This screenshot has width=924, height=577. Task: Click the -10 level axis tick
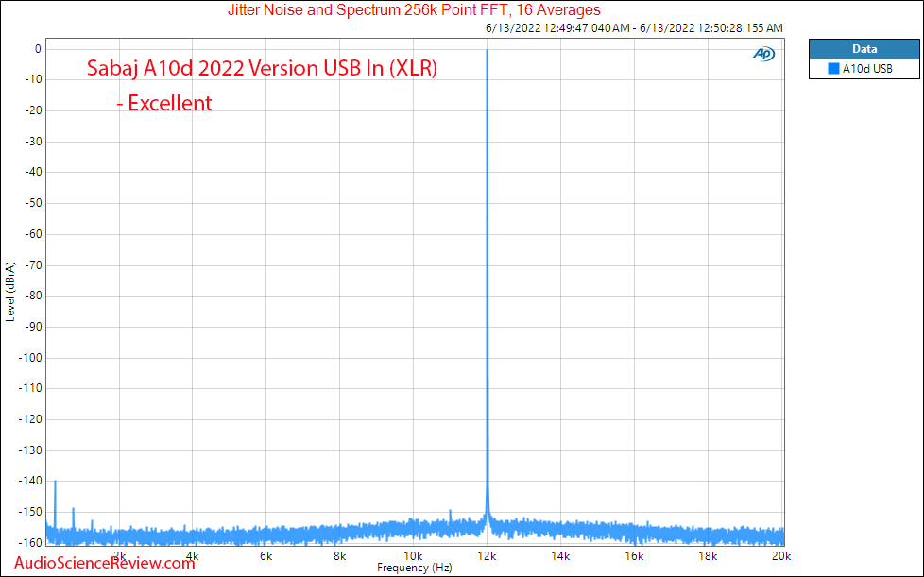point(32,79)
